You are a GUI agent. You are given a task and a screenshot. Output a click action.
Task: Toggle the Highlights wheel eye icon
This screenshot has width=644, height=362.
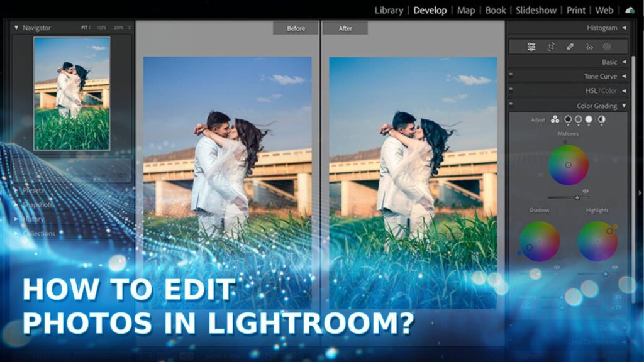(x=614, y=267)
